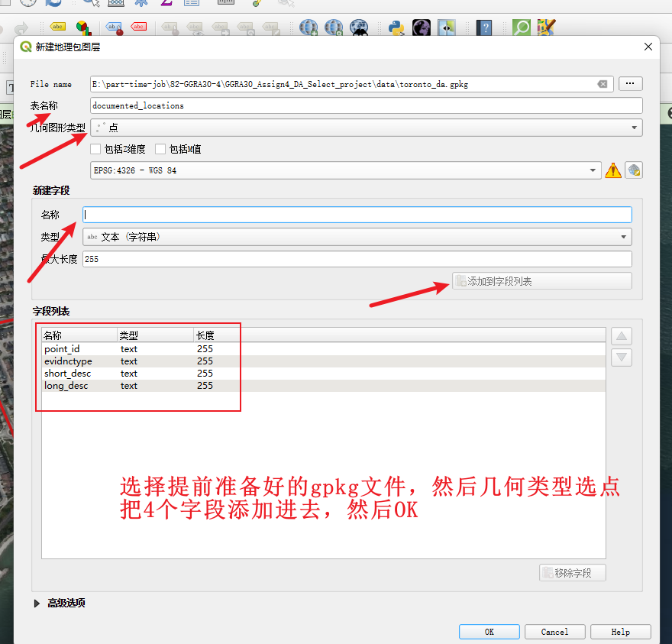
Task: Click the show/hide labels icon with eye
Action: pos(195,28)
